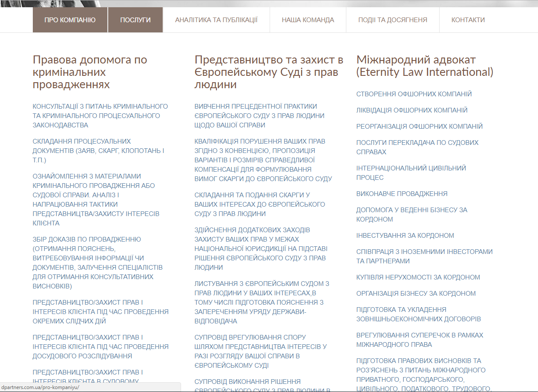Open СТВОРЕННЯ ОФШОРНИХ КОМПАНІЙ link
Image resolution: width=538 pixels, height=392 pixels.
point(414,94)
